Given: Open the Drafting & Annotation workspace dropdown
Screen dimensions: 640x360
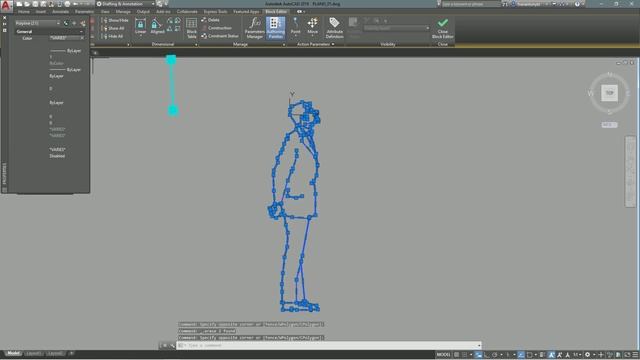Looking at the screenshot, I should pos(126,4).
